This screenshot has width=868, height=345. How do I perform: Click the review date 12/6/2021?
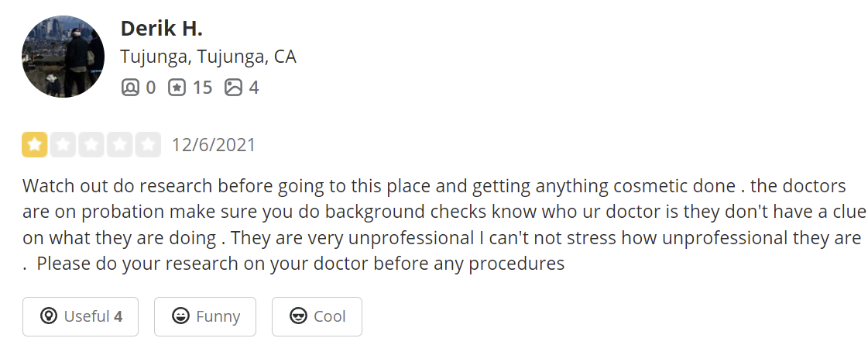(214, 145)
